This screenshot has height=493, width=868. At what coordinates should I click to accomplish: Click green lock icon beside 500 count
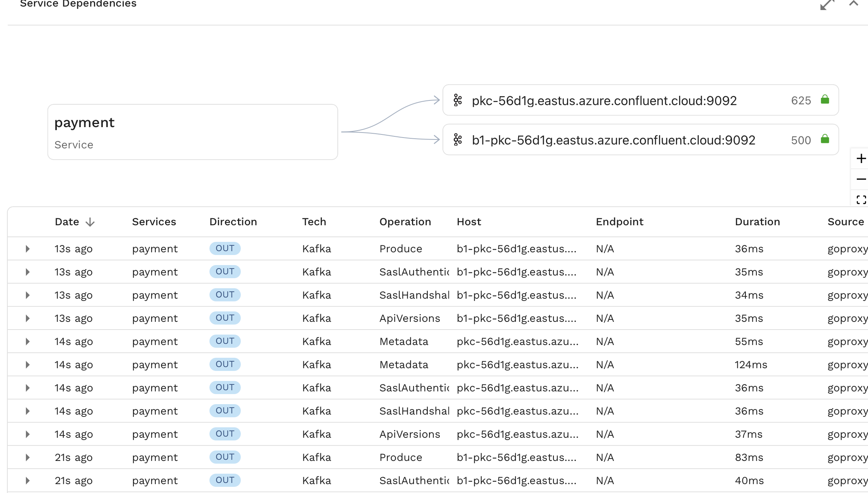(825, 139)
